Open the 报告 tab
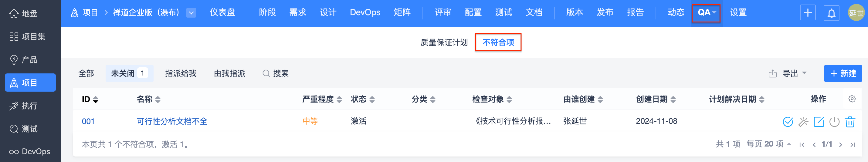 click(635, 12)
